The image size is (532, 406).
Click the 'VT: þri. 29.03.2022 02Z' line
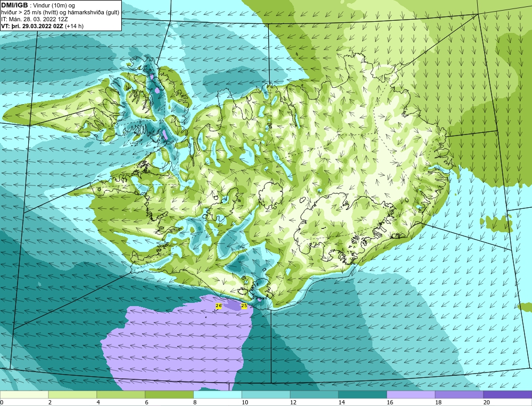32,26
